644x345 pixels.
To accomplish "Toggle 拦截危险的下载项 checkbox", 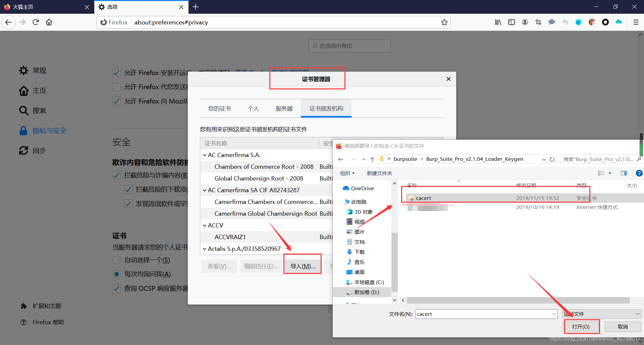I will [128, 189].
